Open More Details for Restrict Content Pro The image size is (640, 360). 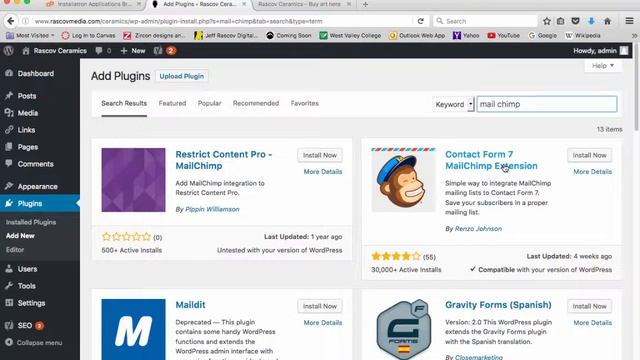[322, 172]
